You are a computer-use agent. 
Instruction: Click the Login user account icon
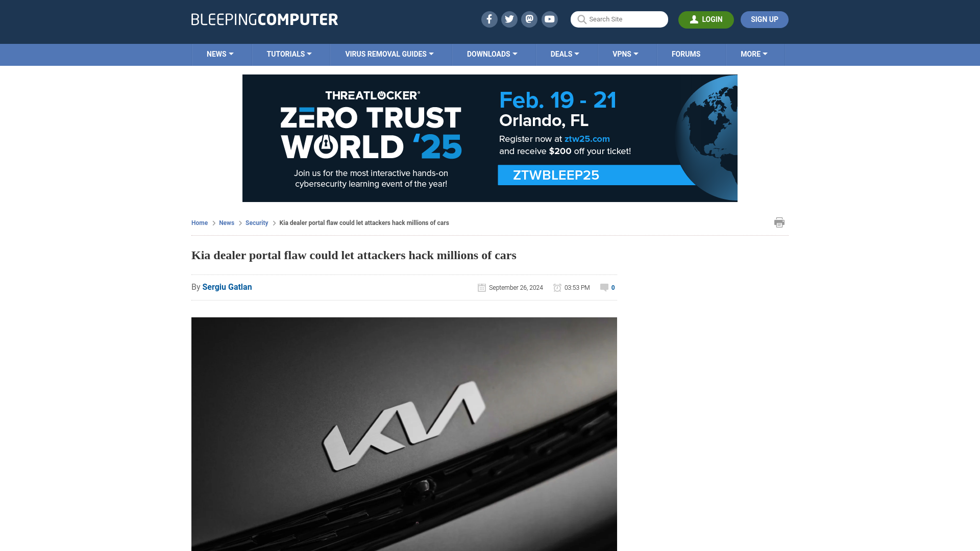694,19
